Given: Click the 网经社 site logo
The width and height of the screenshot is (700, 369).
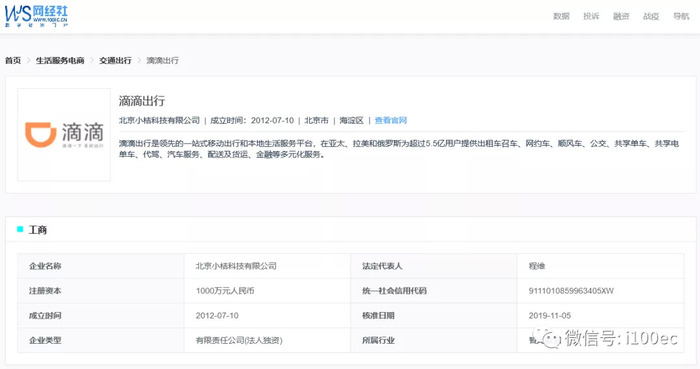Looking at the screenshot, I should click(x=36, y=17).
